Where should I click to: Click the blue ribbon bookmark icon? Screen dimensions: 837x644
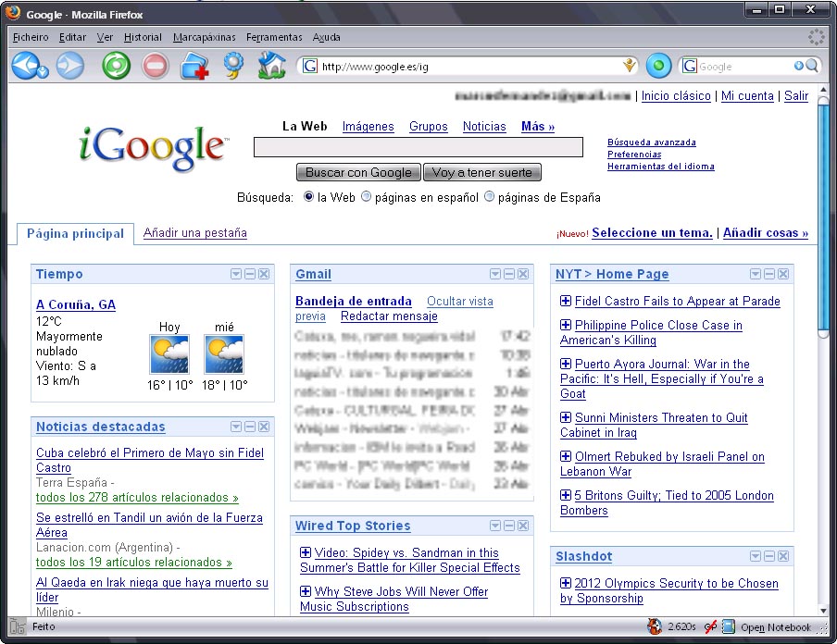click(x=233, y=67)
